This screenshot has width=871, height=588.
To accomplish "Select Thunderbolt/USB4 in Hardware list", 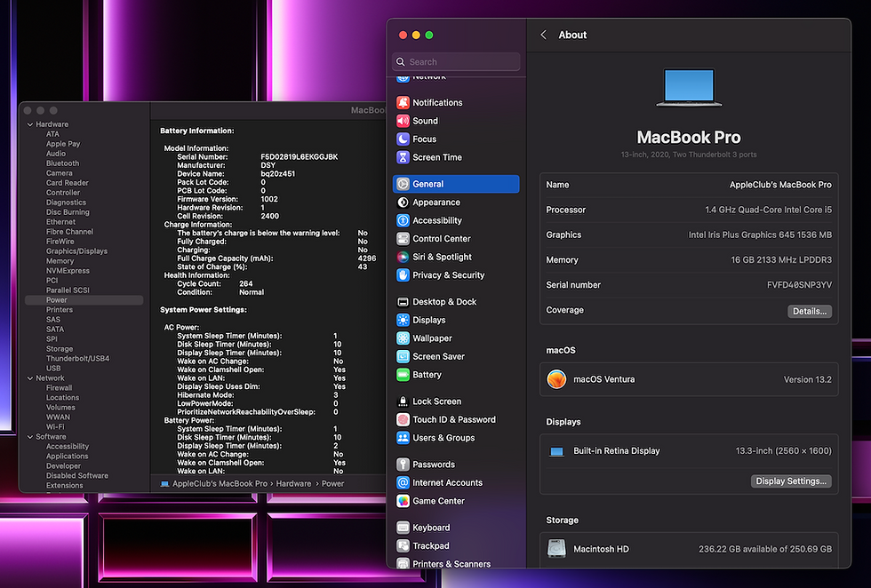I will point(77,359).
